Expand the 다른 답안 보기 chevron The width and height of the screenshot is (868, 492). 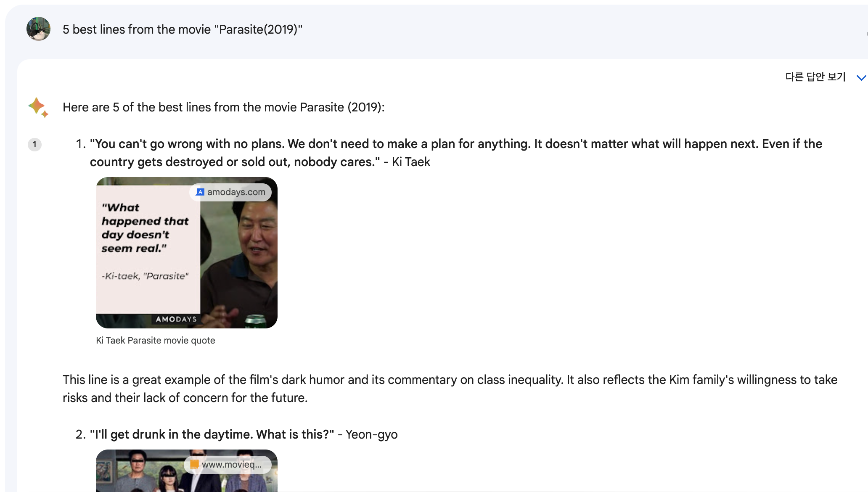[861, 78]
